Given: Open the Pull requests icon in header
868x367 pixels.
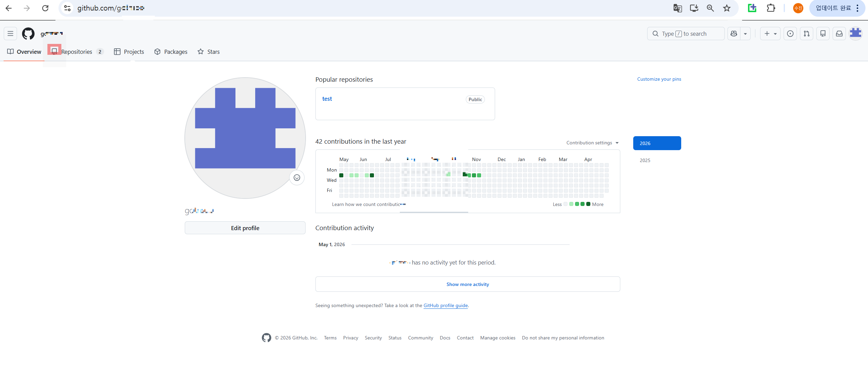Looking at the screenshot, I should (x=806, y=34).
